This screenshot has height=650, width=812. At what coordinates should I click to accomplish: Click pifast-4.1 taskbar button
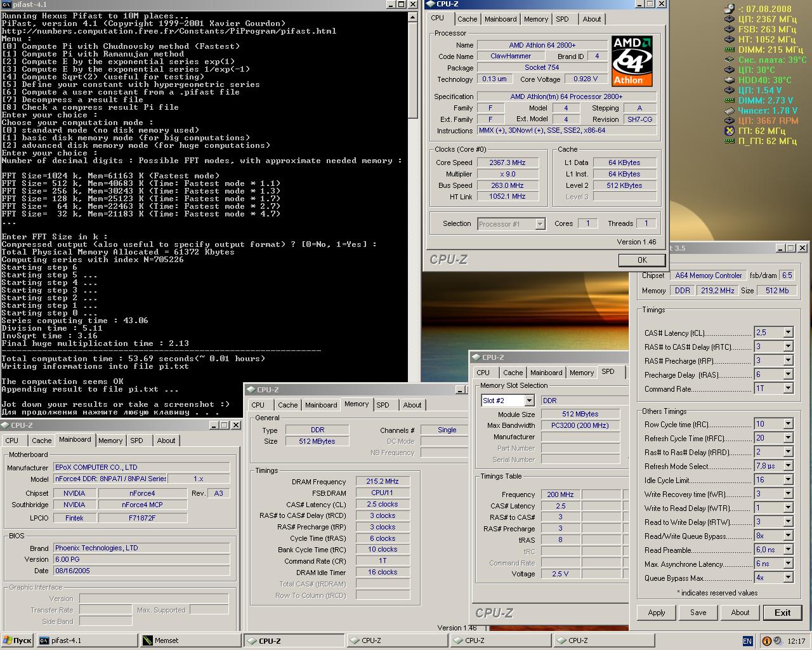tap(88, 640)
